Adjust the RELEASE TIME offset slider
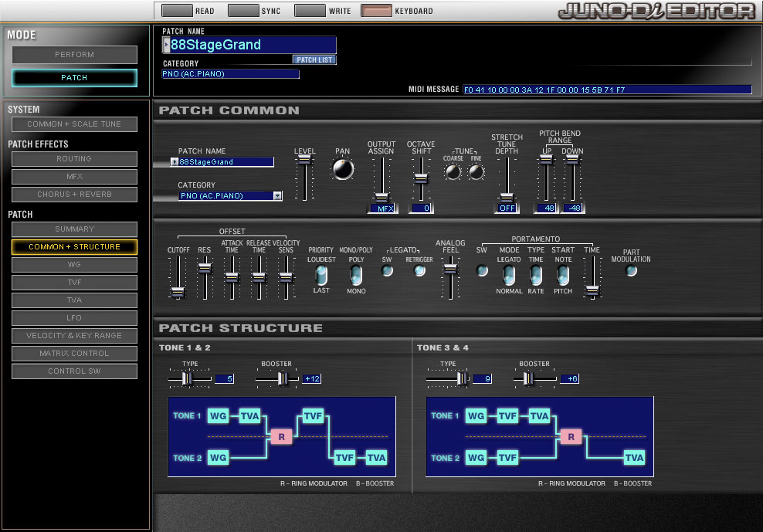Screen dimensions: 763x532 pos(259,277)
